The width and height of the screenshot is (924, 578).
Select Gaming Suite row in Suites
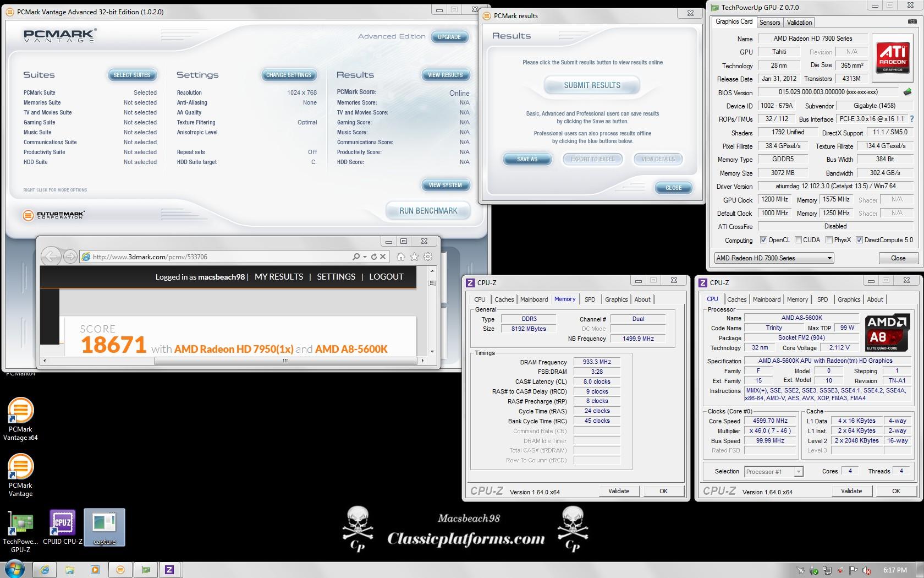click(90, 122)
